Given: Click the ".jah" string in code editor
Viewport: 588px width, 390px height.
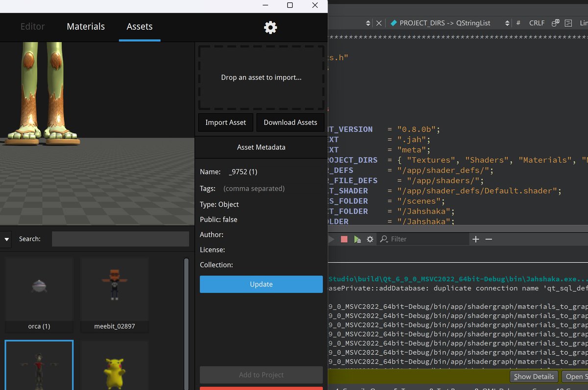Looking at the screenshot, I should coord(412,140).
